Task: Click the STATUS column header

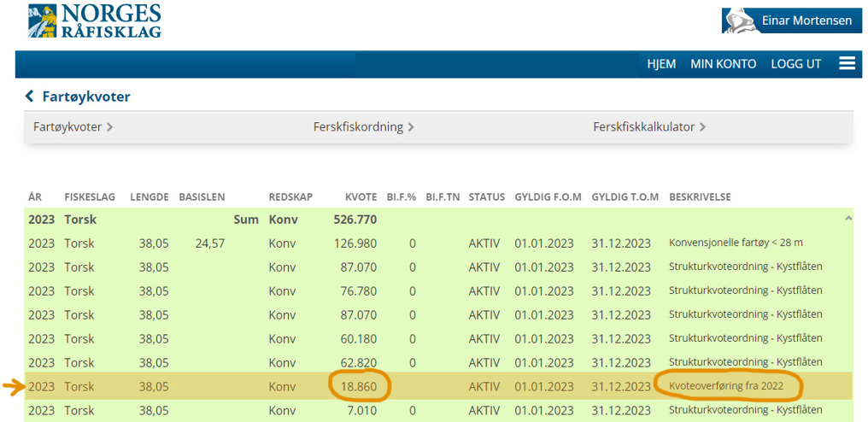Action: [486, 197]
